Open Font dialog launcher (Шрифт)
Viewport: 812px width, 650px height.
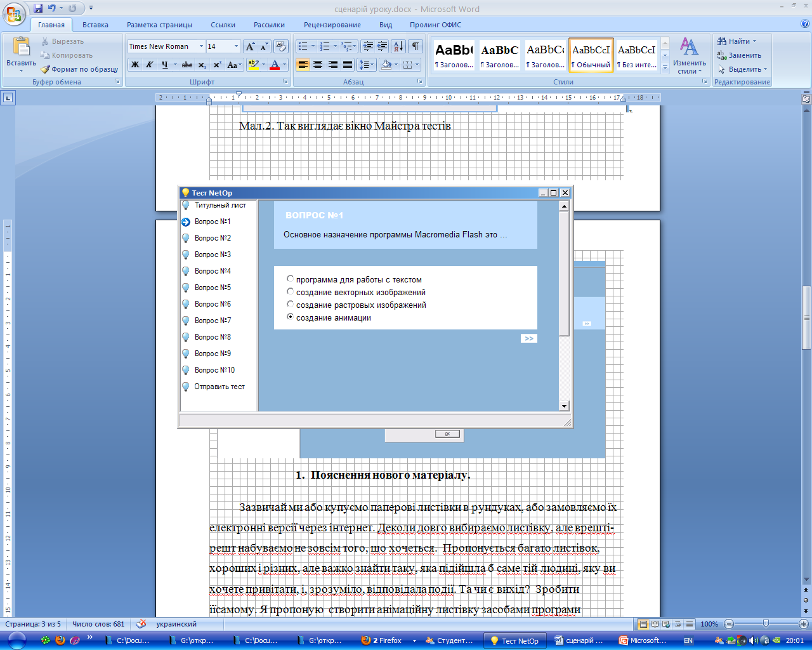point(285,82)
